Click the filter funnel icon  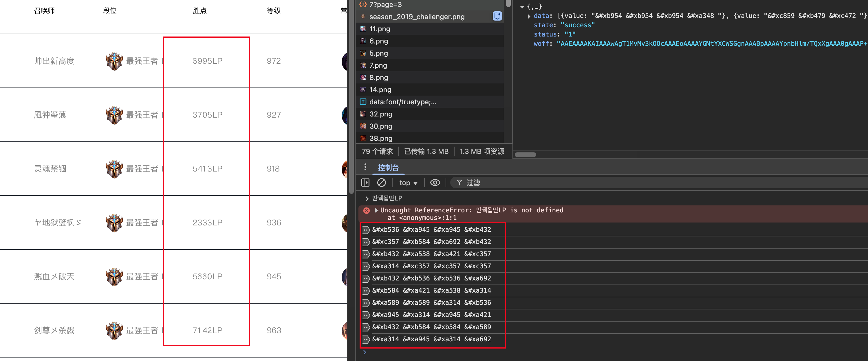[x=459, y=183]
